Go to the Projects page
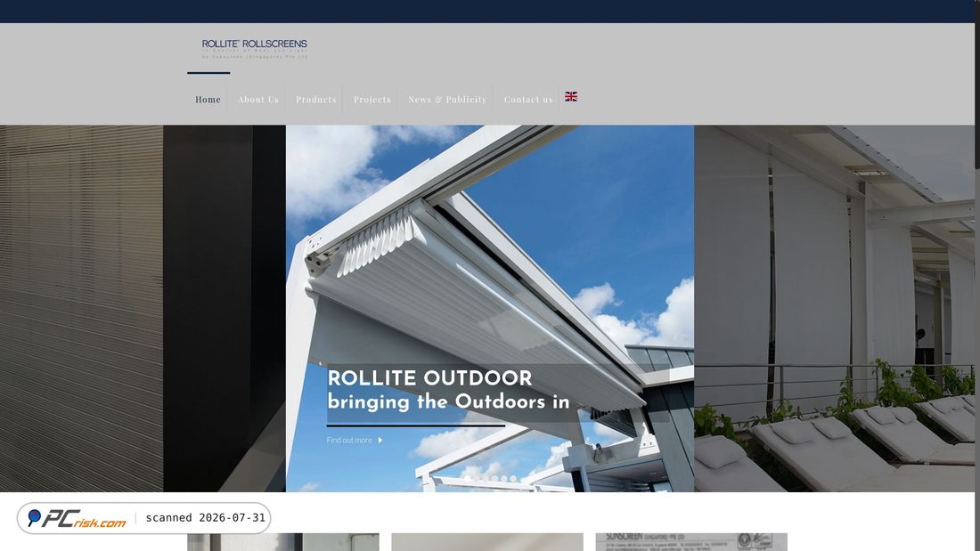Screen dimensions: 980x551 (372, 100)
